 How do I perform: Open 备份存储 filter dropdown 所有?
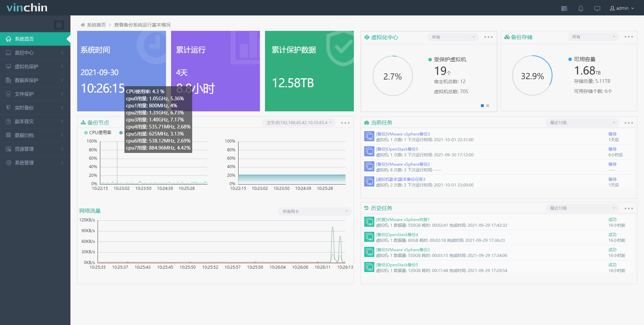point(593,37)
